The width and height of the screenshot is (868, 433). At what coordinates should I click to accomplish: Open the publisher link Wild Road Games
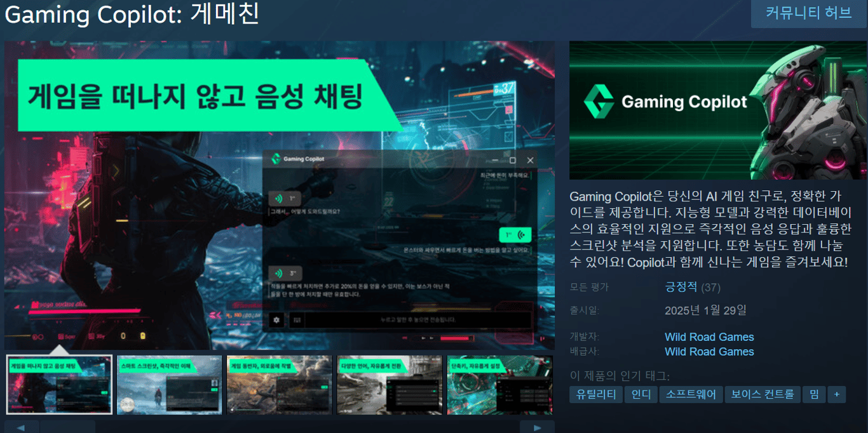pos(709,352)
